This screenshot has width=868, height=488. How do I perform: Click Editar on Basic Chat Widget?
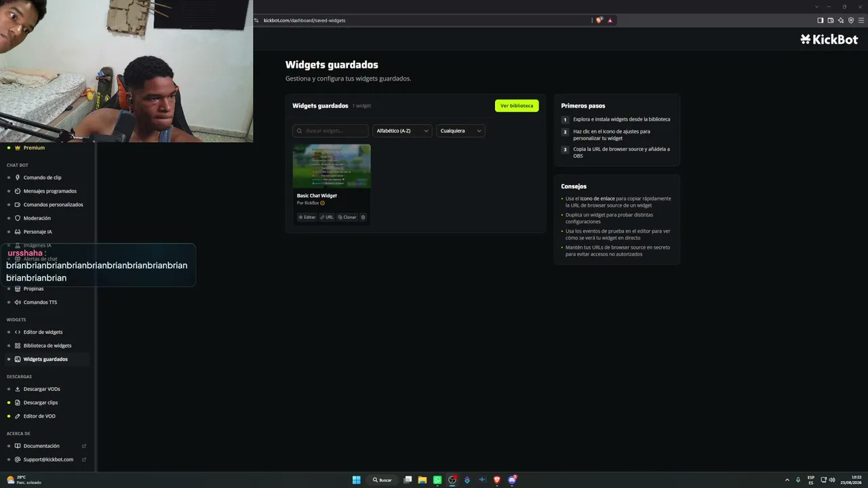tap(307, 218)
